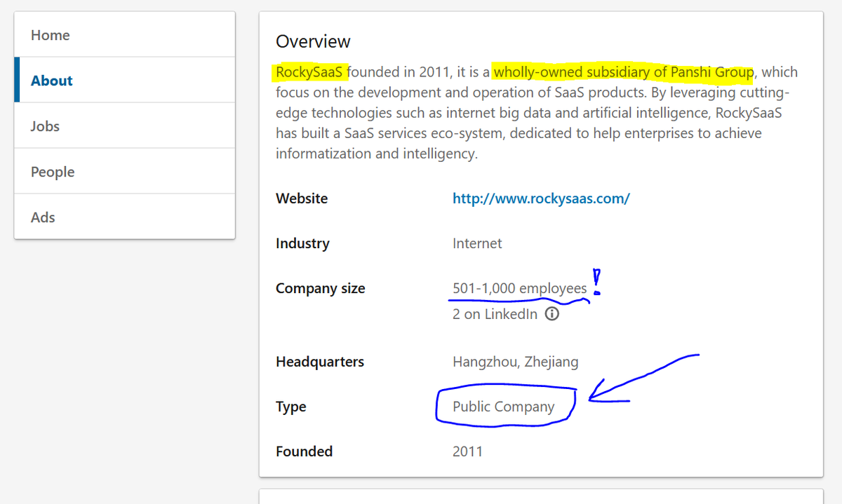Click the 'Public Company' type value
The width and height of the screenshot is (842, 504).
(x=504, y=407)
